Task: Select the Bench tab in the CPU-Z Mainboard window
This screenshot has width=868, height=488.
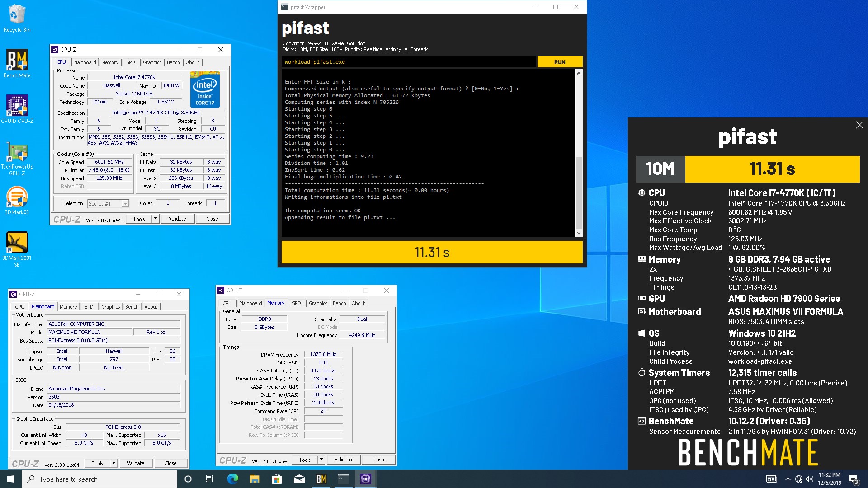Action: (x=132, y=307)
